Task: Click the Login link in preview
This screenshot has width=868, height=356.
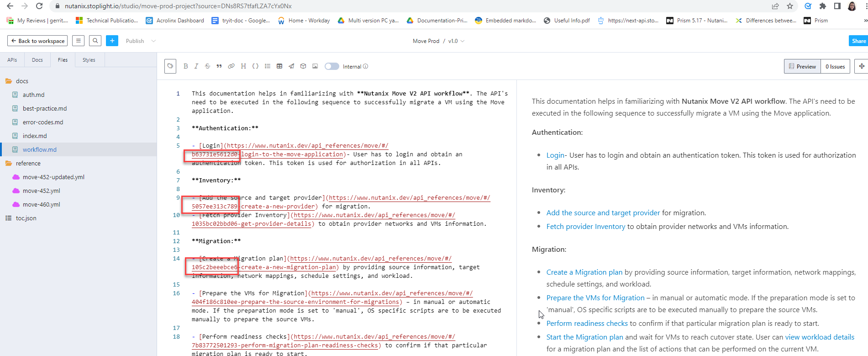Action: click(555, 155)
